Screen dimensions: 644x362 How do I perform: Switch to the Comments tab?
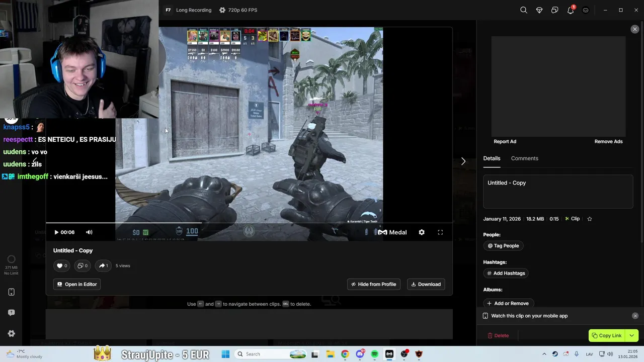pos(524,158)
